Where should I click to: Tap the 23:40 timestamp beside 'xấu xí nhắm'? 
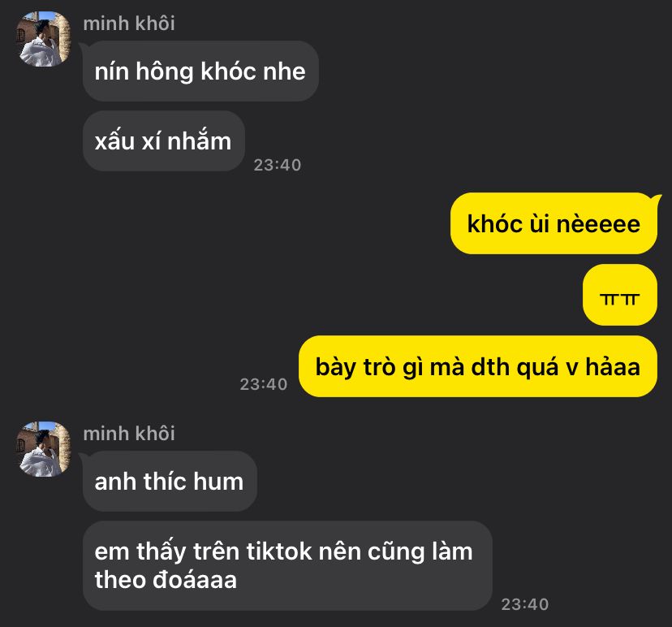278,165
